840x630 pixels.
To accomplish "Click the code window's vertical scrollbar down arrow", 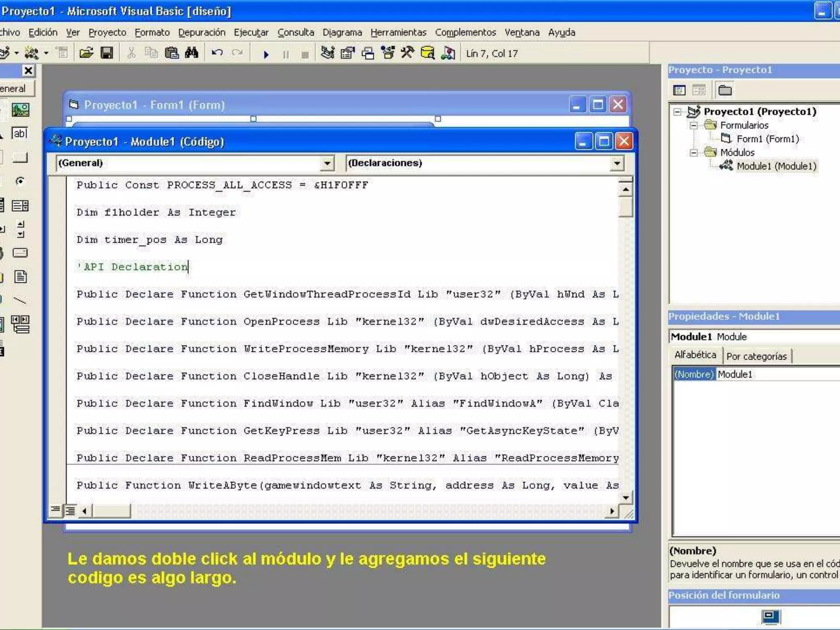I will coord(625,498).
